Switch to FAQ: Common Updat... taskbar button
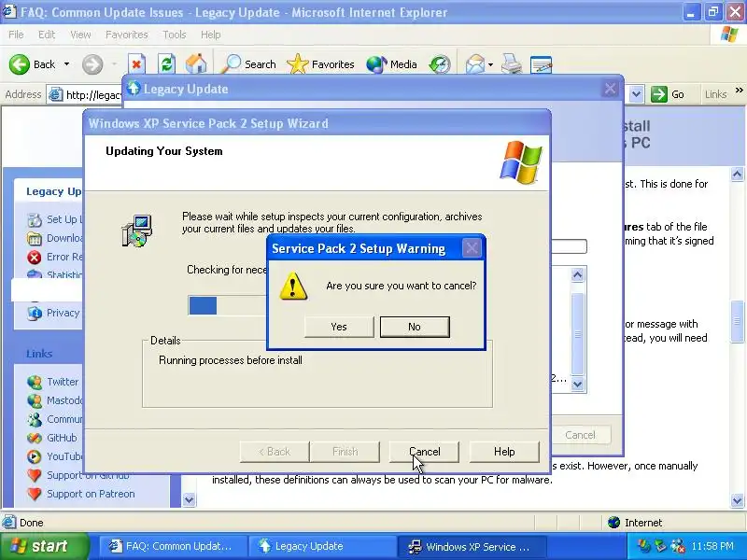This screenshot has height=560, width=747. pyautogui.click(x=174, y=546)
